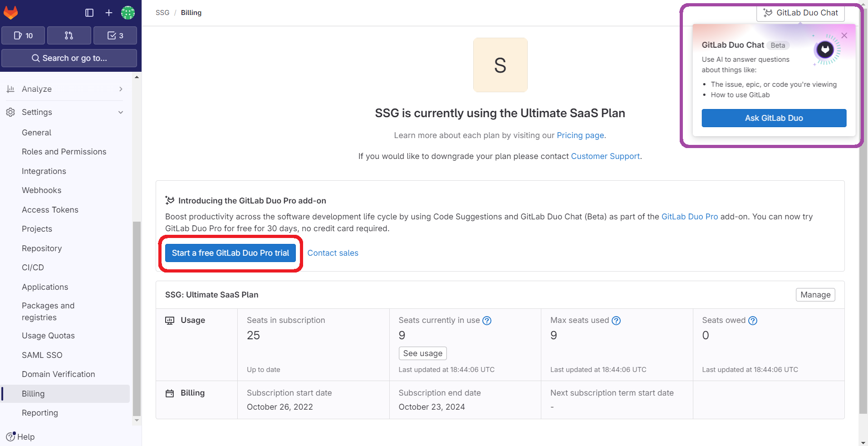The width and height of the screenshot is (868, 446).
Task: Open assigned issues icon showing 10
Action: click(x=23, y=35)
